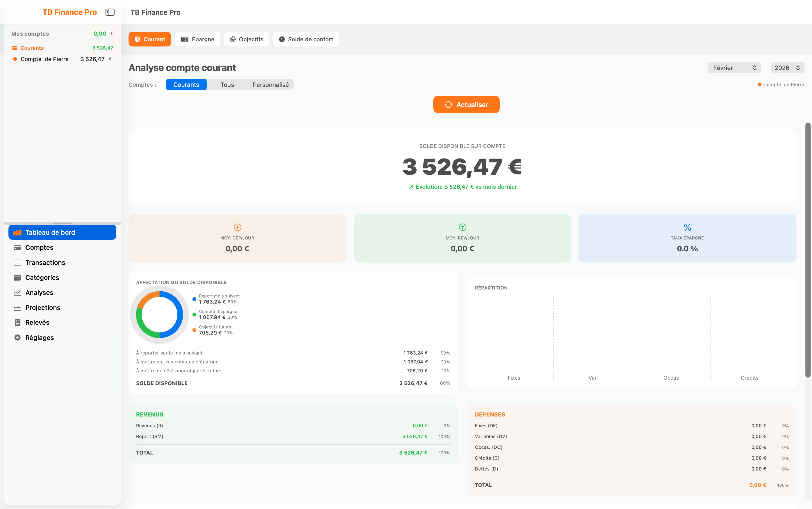
Task: Open Projections via the arrow icon
Action: 17,308
